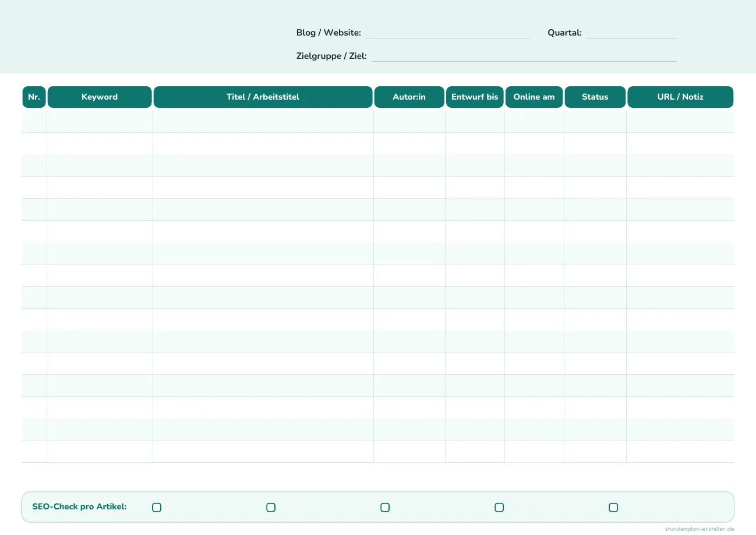Tick the last SEO-Check checkbox on the right
Screen dimensions: 756x535
(x=613, y=508)
